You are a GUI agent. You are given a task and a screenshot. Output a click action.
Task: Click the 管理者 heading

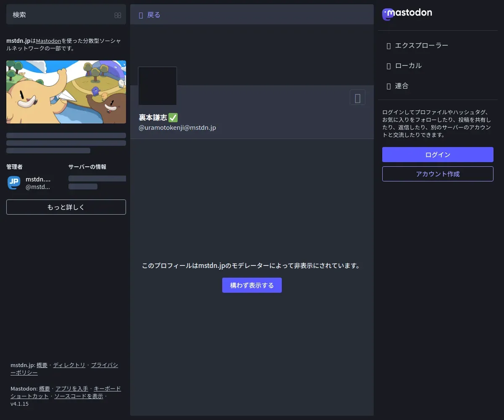tap(14, 167)
